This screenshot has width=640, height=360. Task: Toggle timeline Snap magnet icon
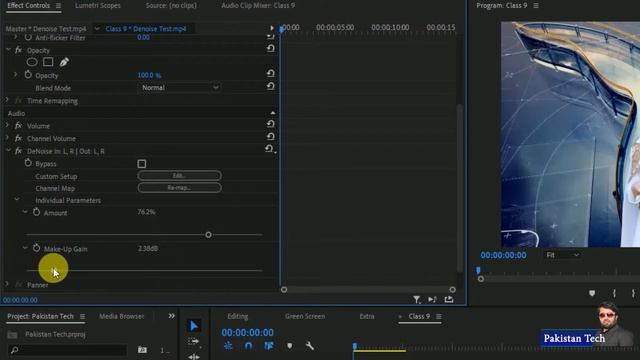click(248, 346)
